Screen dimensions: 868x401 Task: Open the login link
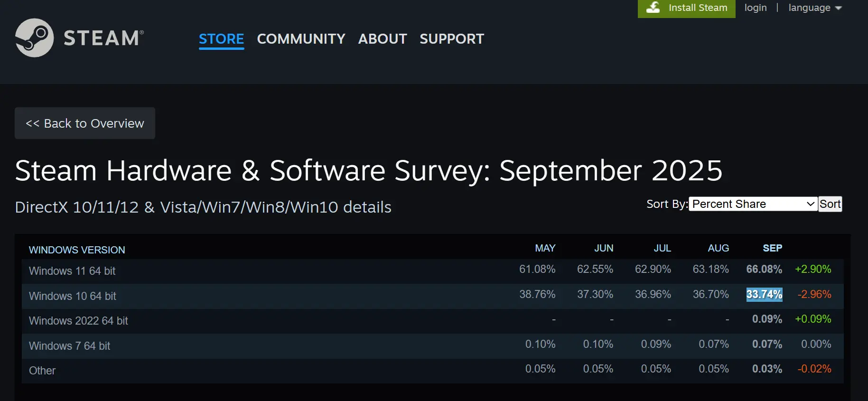click(755, 8)
